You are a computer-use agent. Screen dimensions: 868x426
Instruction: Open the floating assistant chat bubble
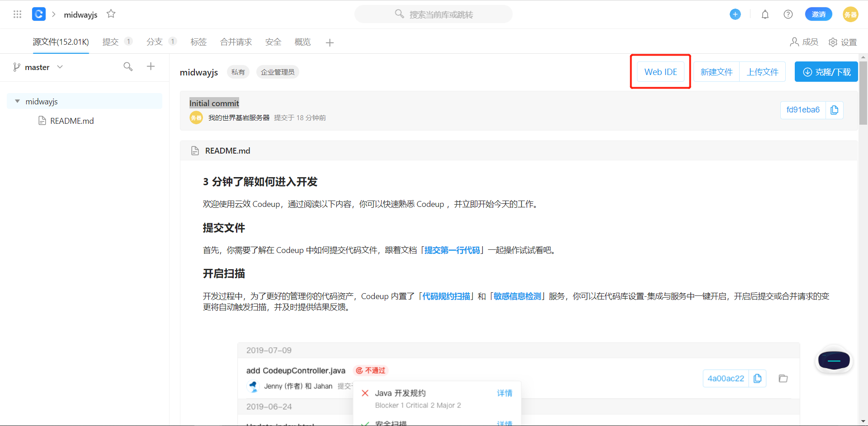pyautogui.click(x=834, y=360)
